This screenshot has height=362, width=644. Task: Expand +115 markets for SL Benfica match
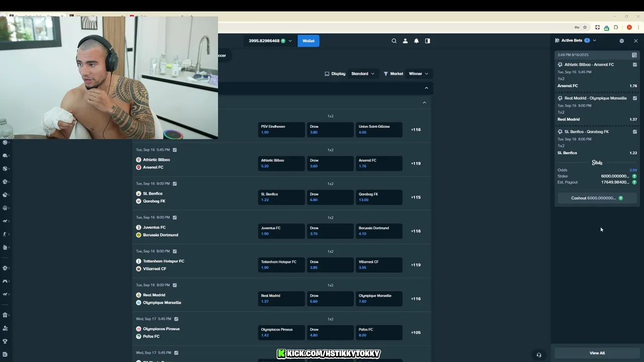(x=416, y=197)
